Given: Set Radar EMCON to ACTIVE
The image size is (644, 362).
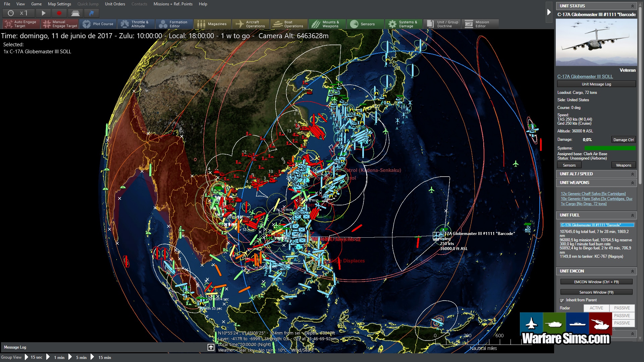Looking at the screenshot, I should click(596, 308).
